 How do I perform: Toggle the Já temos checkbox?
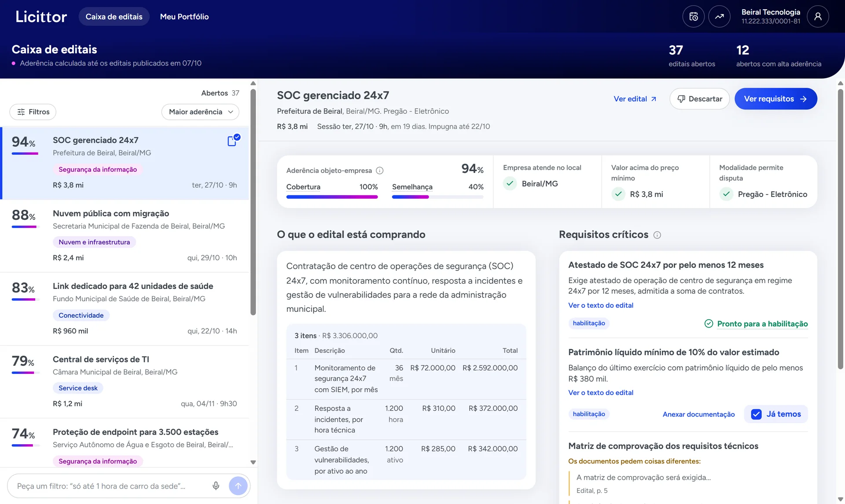coord(756,414)
